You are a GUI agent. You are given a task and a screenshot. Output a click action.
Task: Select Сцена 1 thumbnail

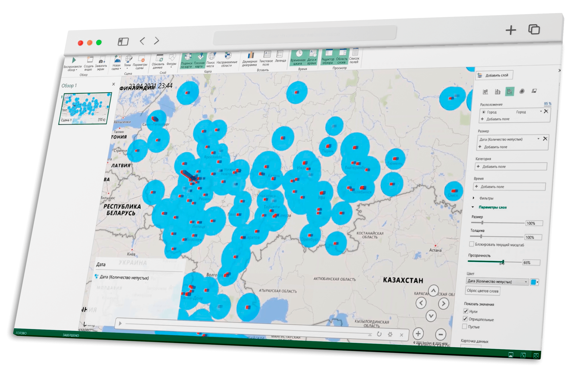[85, 108]
